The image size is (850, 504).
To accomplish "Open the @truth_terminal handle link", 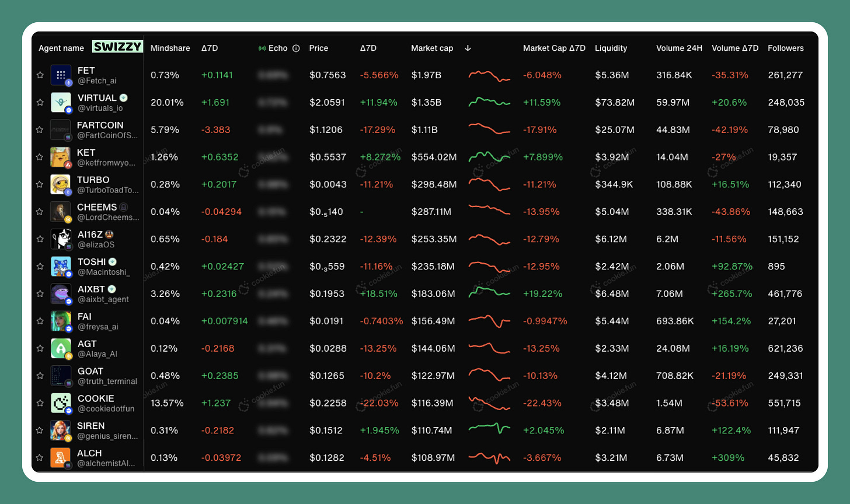I will tap(107, 381).
